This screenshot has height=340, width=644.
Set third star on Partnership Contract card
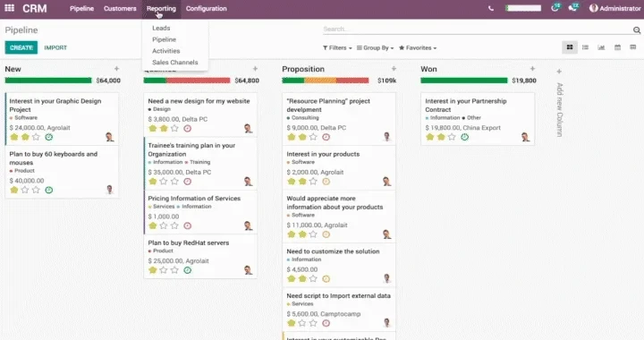click(452, 137)
